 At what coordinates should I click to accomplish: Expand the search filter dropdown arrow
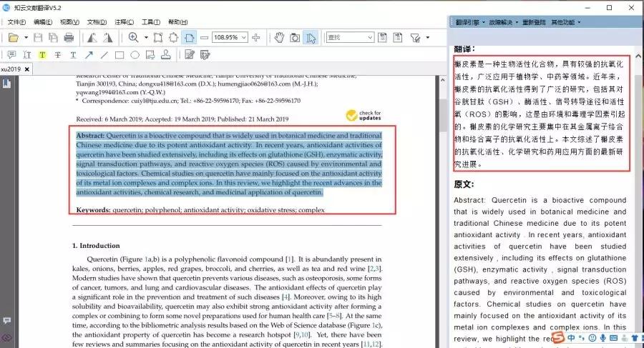[428, 38]
